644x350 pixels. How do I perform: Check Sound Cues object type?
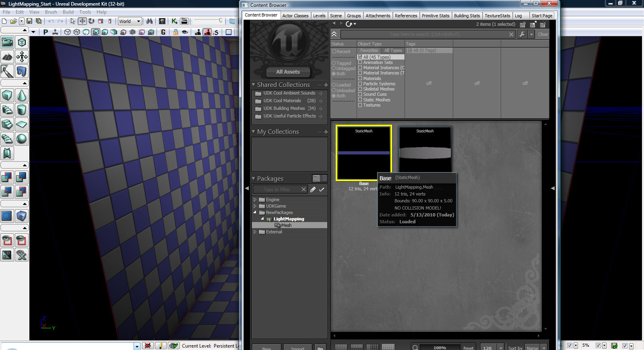tap(360, 94)
